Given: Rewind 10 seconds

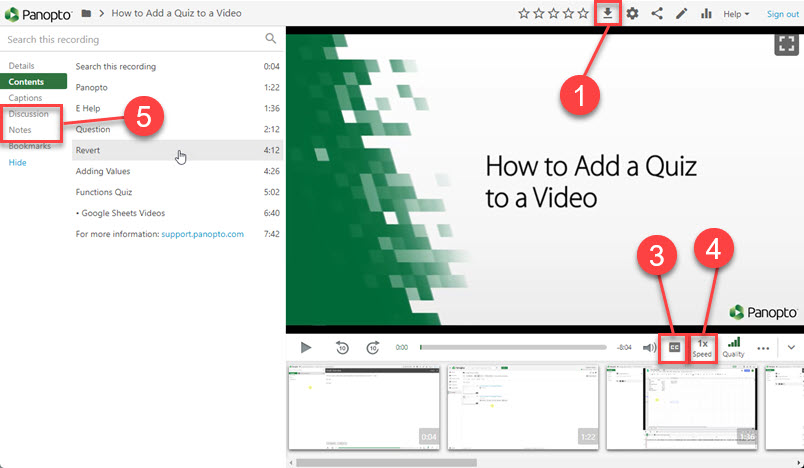Looking at the screenshot, I should 342,348.
